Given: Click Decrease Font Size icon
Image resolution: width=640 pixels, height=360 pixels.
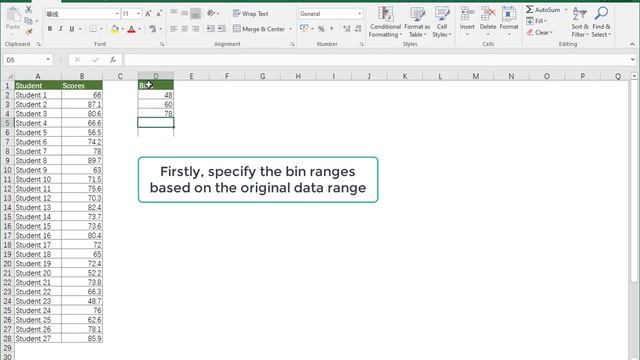Looking at the screenshot, I should tap(159, 14).
